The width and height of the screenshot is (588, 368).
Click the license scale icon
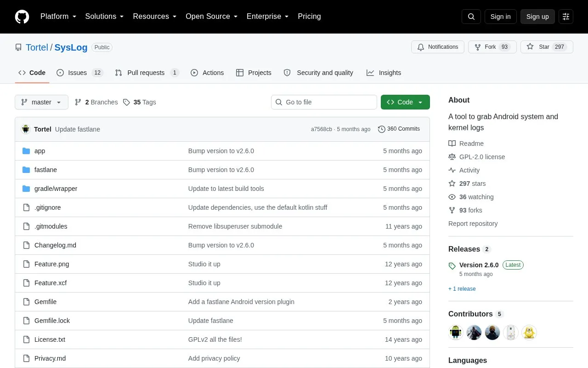(452, 157)
